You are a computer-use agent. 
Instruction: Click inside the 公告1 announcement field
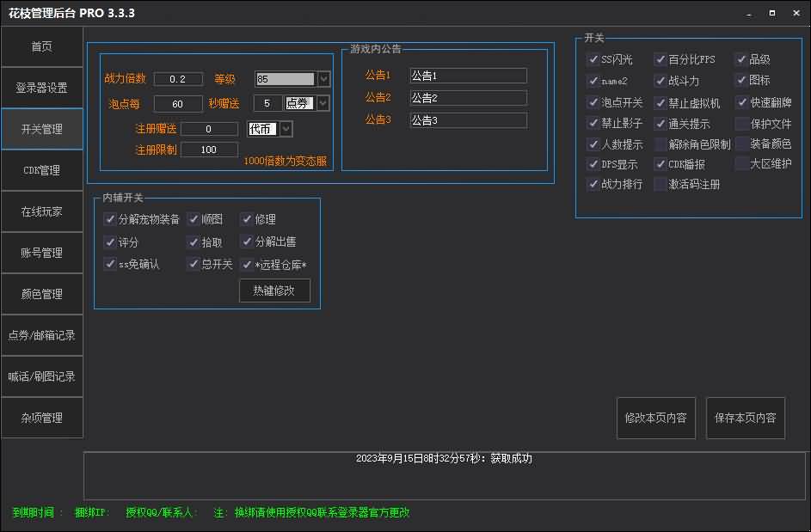tap(467, 75)
